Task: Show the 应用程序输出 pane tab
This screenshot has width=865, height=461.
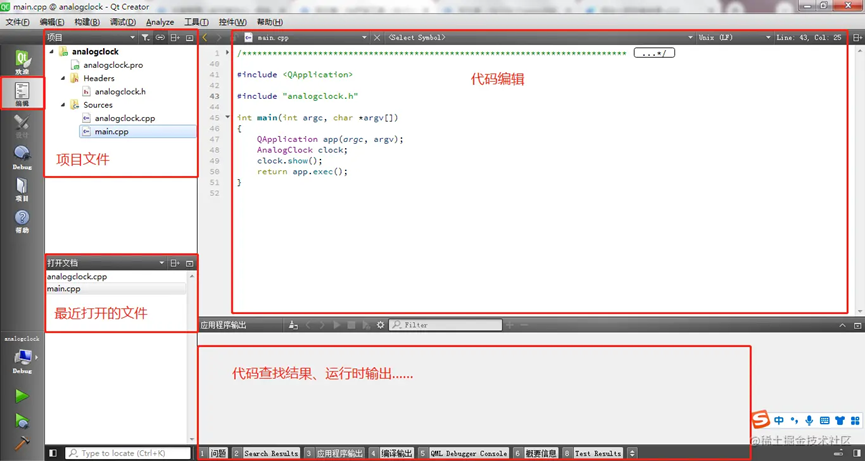Action: (x=335, y=453)
